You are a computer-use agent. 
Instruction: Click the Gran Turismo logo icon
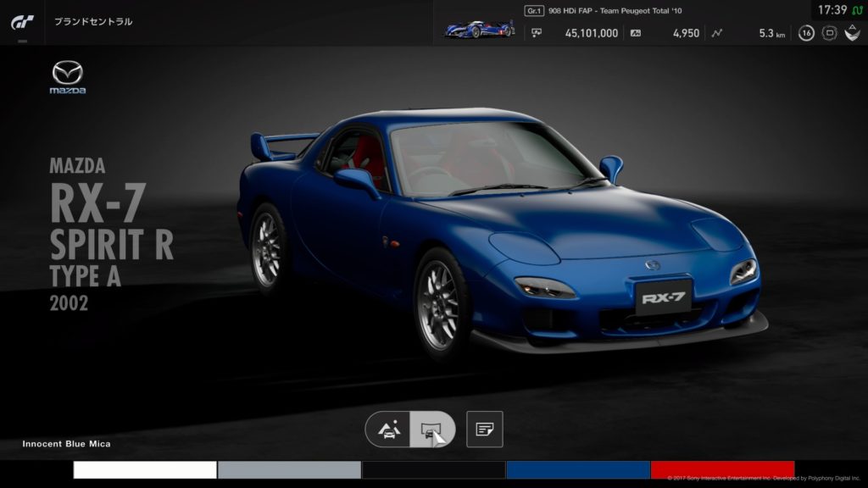click(x=22, y=22)
